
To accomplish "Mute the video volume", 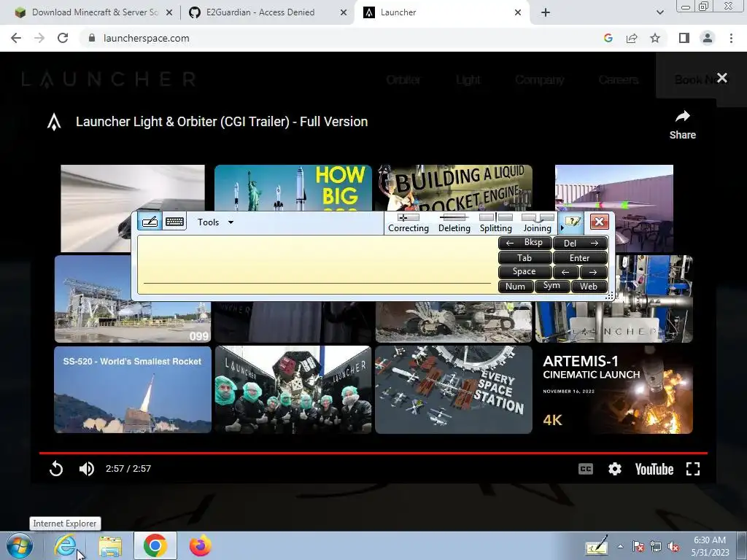I will tap(87, 469).
